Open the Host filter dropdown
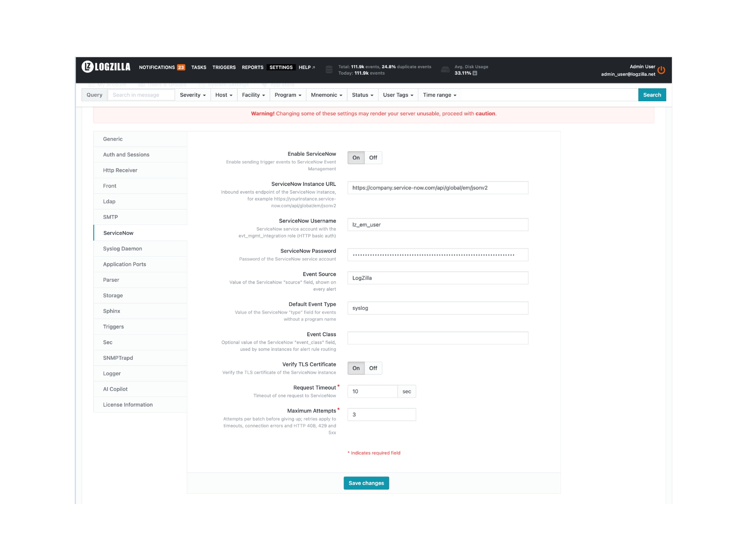This screenshot has height=560, width=747. tap(224, 95)
